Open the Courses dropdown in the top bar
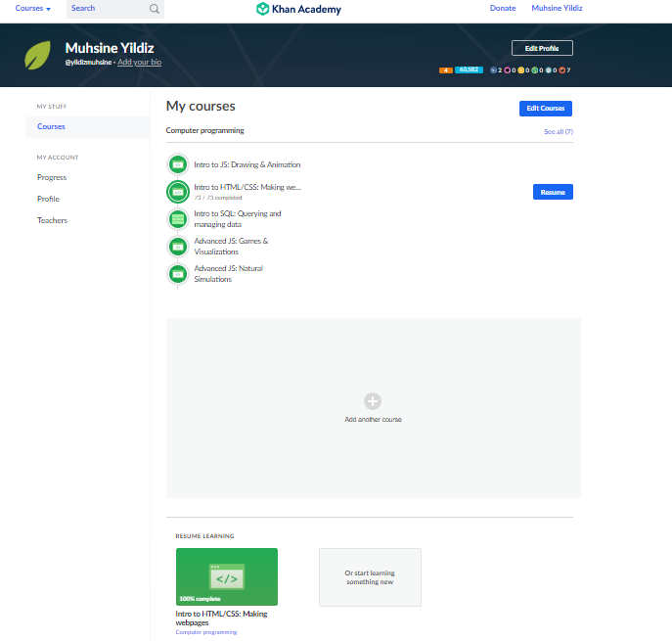The image size is (672, 641). [x=32, y=8]
